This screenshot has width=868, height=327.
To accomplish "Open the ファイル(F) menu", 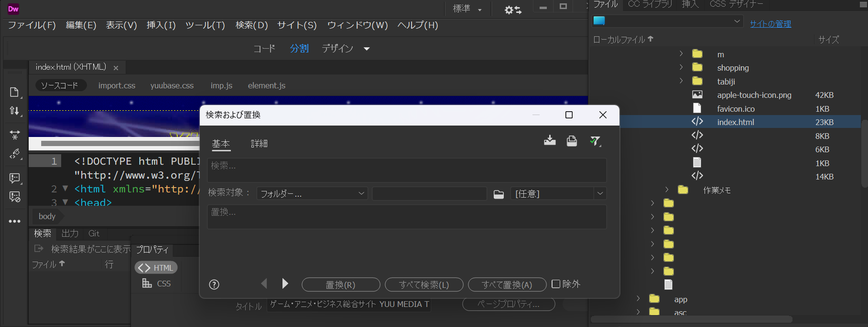I will (32, 25).
